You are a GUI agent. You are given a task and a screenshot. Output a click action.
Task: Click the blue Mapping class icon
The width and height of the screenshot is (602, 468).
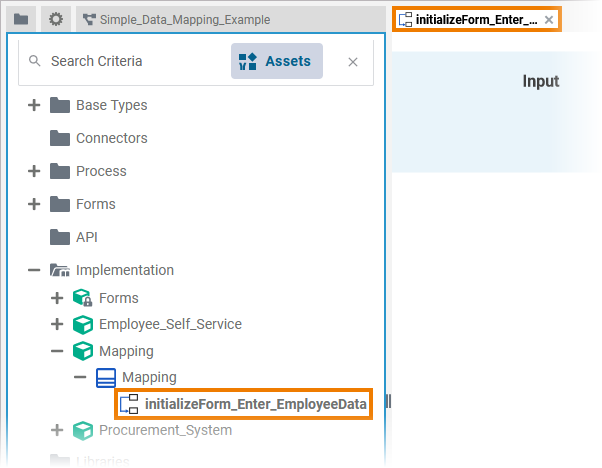point(106,377)
